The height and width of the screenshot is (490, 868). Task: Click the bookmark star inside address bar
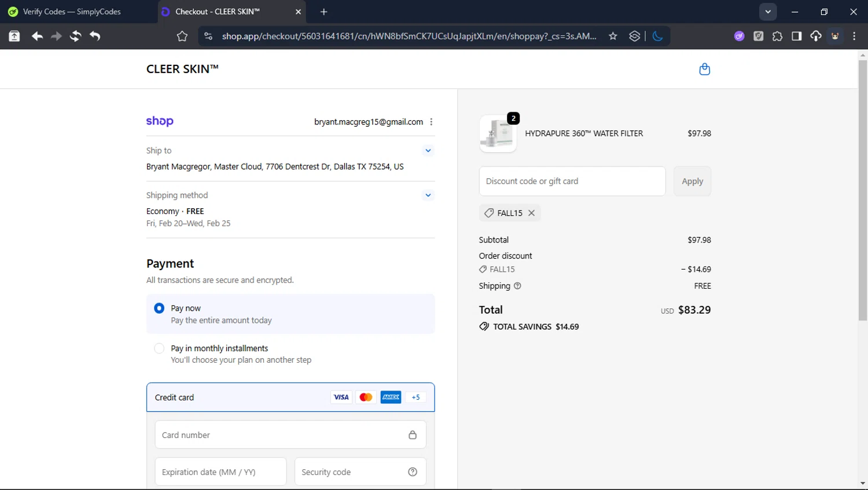coord(613,36)
